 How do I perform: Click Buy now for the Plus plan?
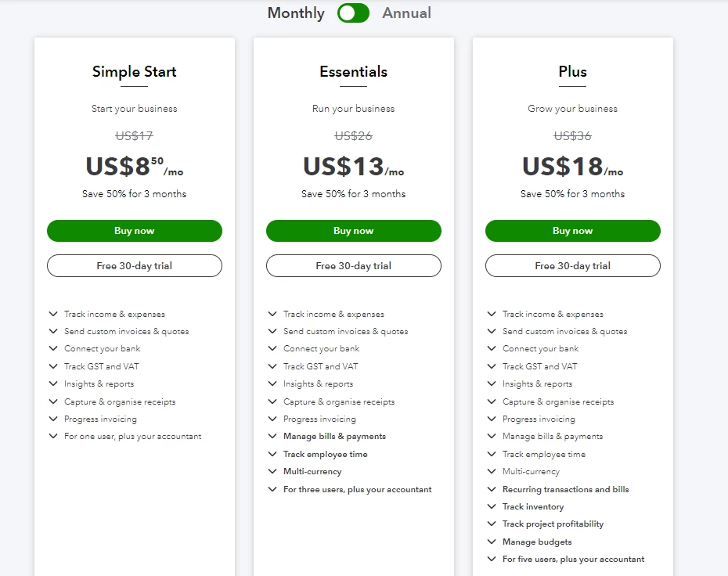[573, 231]
